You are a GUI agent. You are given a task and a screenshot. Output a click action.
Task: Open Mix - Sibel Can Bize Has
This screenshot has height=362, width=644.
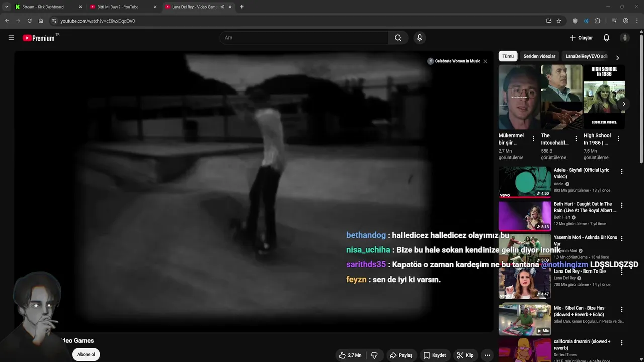tap(525, 320)
